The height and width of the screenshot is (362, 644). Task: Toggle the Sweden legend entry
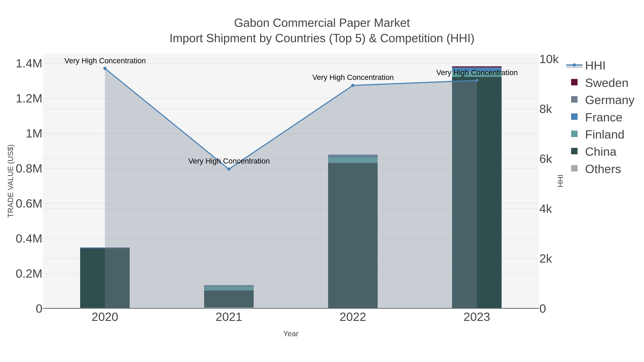(x=599, y=83)
